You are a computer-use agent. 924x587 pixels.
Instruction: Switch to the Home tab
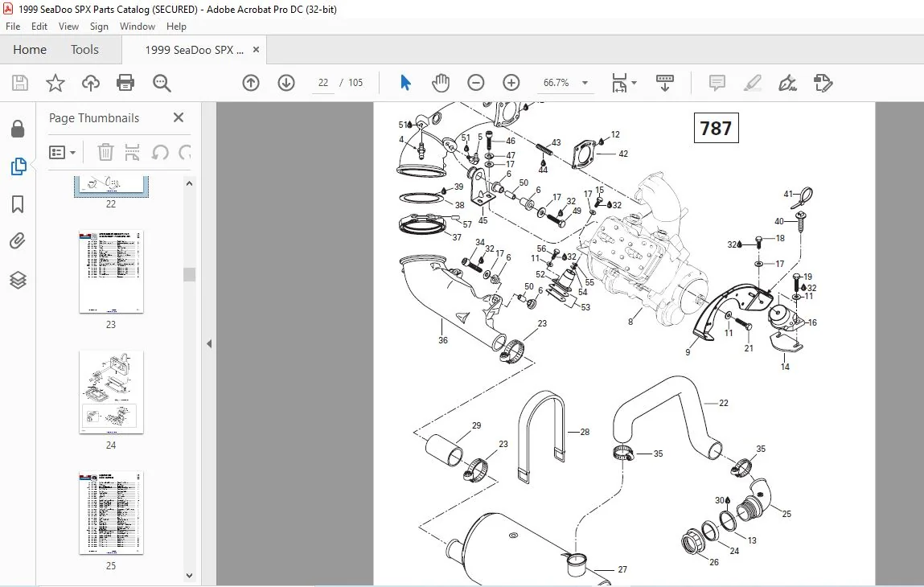30,50
